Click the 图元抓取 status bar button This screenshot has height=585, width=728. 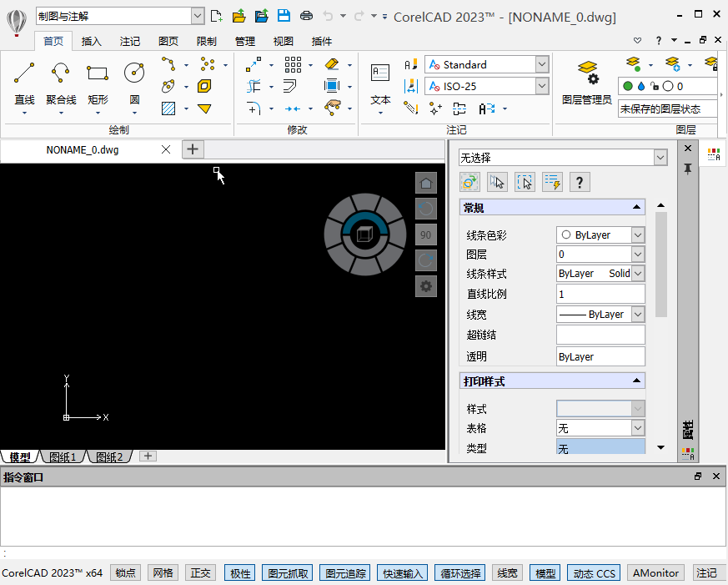tap(287, 573)
